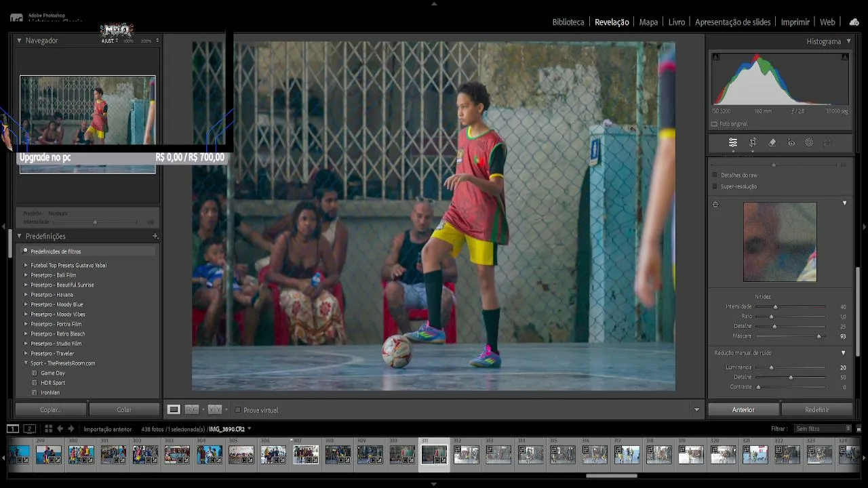Open second window display 2
Viewport: 868px width, 488px height.
point(29,428)
